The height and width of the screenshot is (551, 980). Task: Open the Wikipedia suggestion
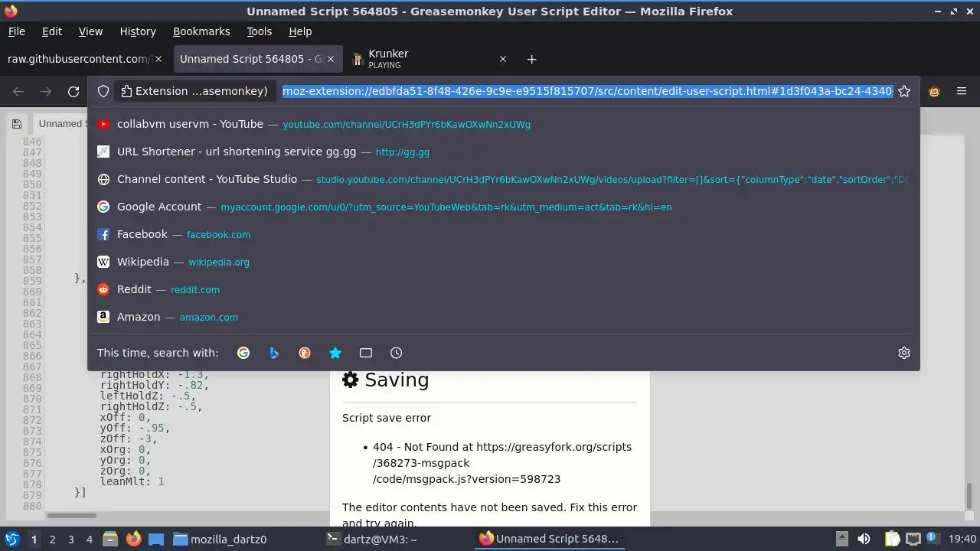pyautogui.click(x=503, y=262)
